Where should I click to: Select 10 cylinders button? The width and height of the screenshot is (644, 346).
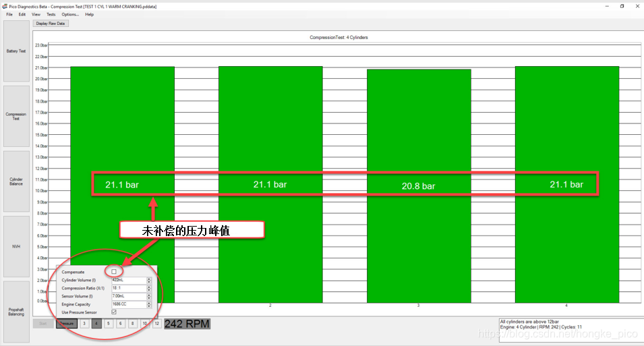pos(144,323)
